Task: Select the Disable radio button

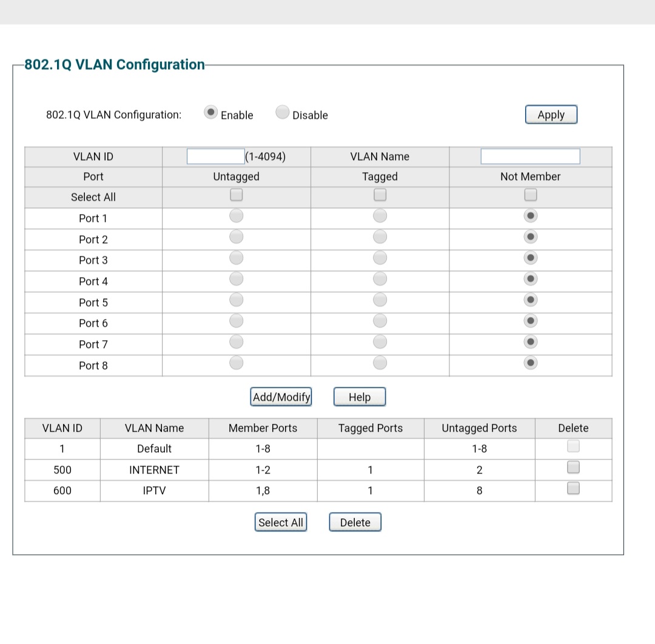Action: pyautogui.click(x=283, y=112)
